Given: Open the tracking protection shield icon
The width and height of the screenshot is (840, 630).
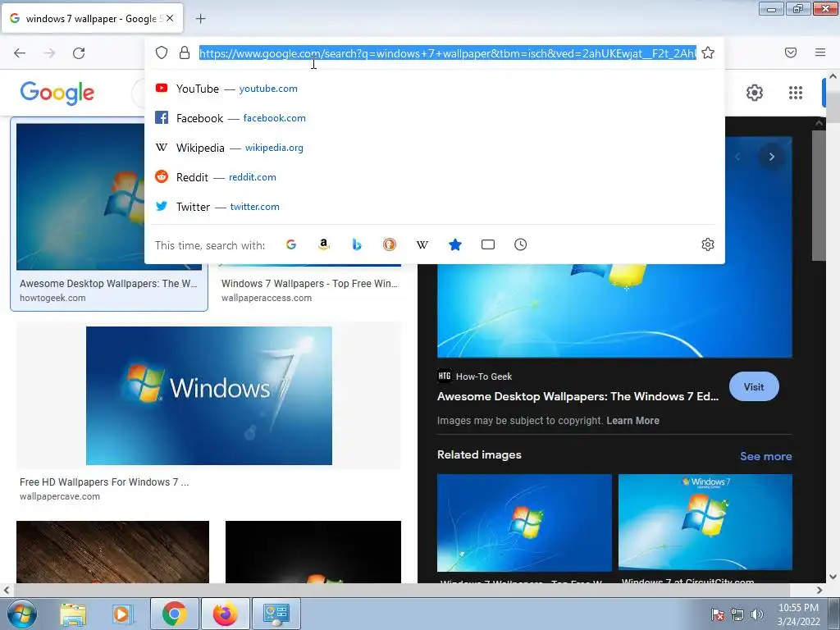Looking at the screenshot, I should click(x=162, y=52).
